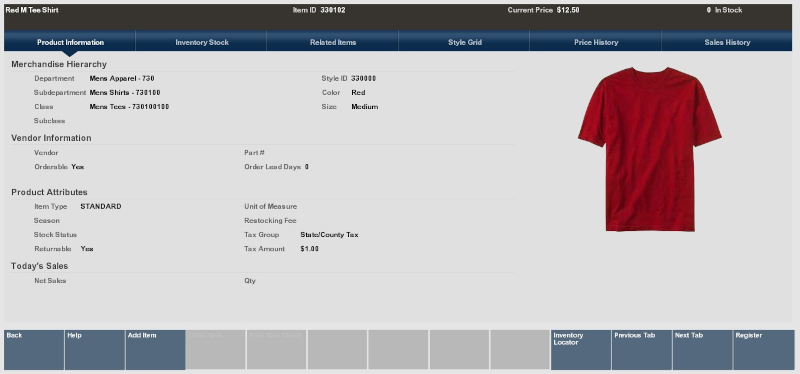This screenshot has height=374, width=800.
Task: Select department value 'Mens Apparel - 730'
Action: [122, 79]
